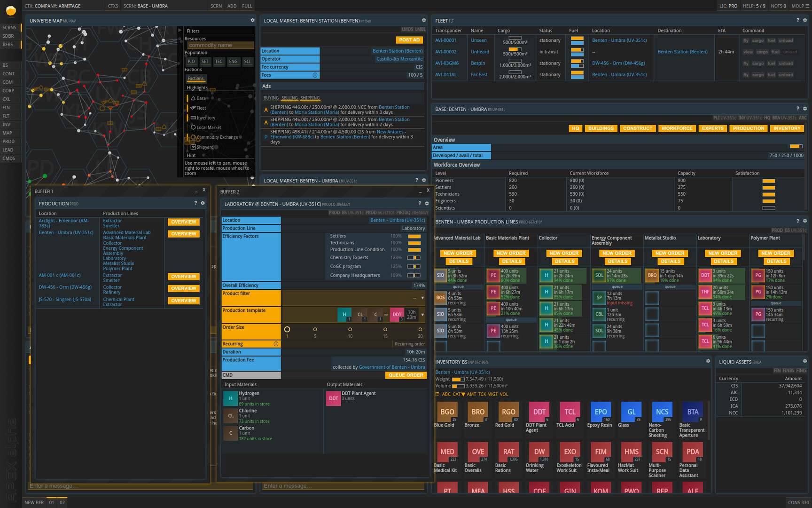Click the POST AD button
This screenshot has height=508, width=812.
[409, 40]
